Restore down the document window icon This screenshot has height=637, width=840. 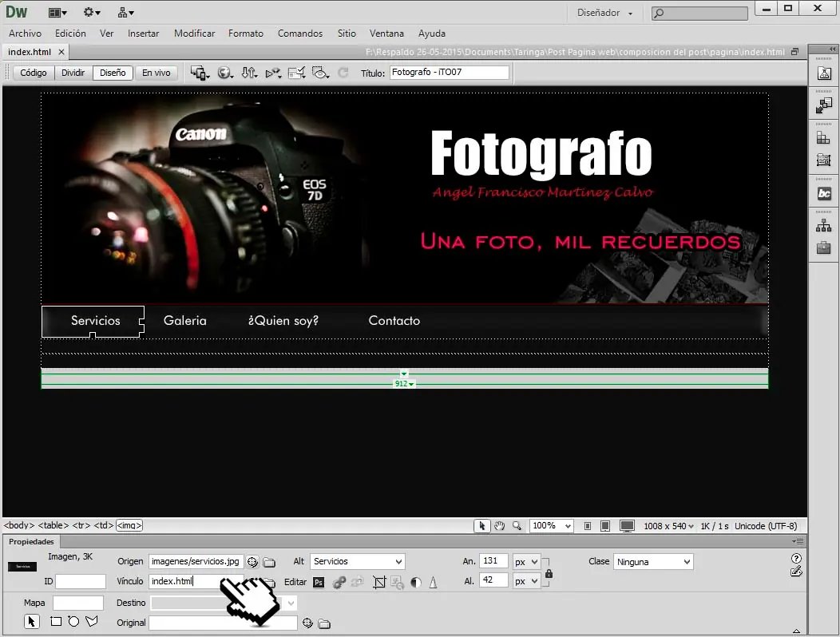point(795,52)
